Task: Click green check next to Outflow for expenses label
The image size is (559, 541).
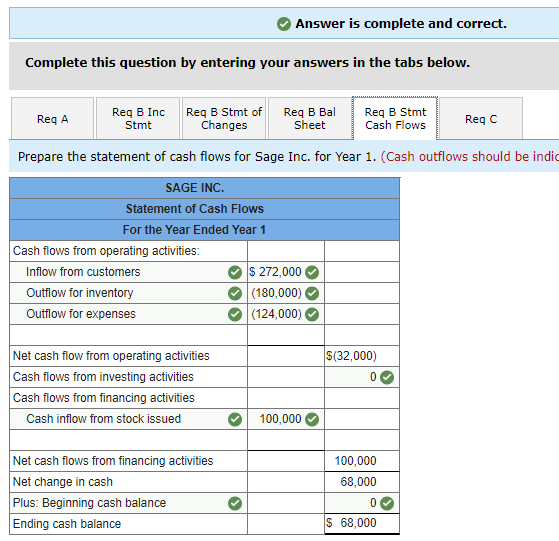Action: click(235, 315)
